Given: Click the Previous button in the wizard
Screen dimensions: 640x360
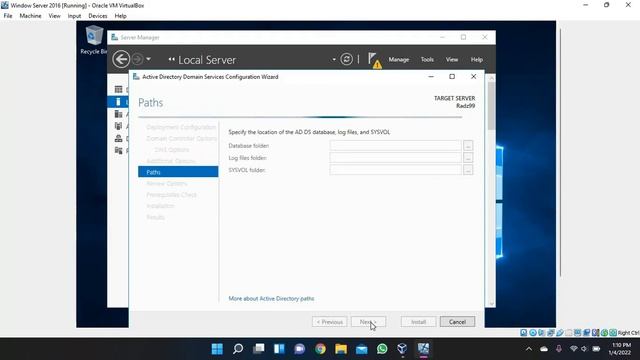Looking at the screenshot, I should (x=329, y=322).
